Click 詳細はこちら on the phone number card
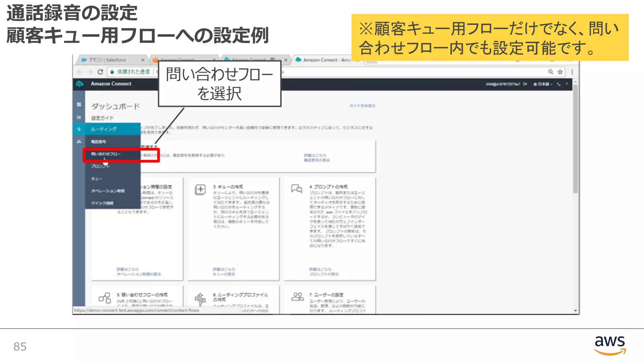 315,155
